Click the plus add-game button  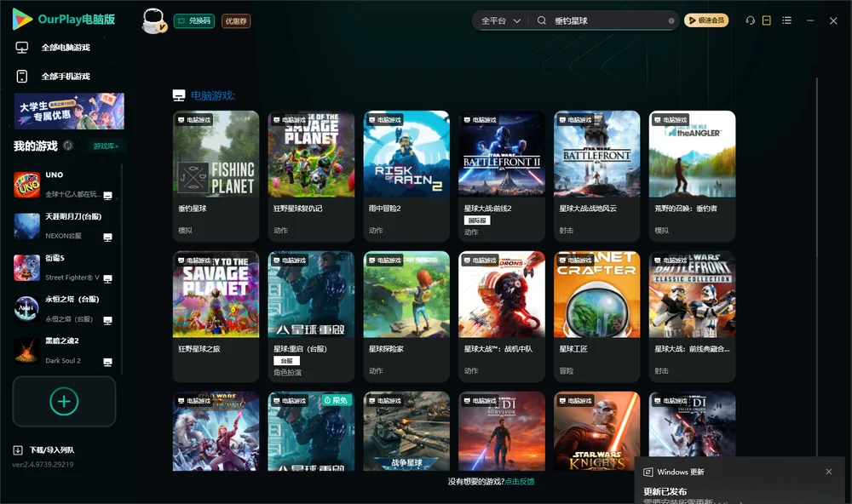tap(64, 401)
